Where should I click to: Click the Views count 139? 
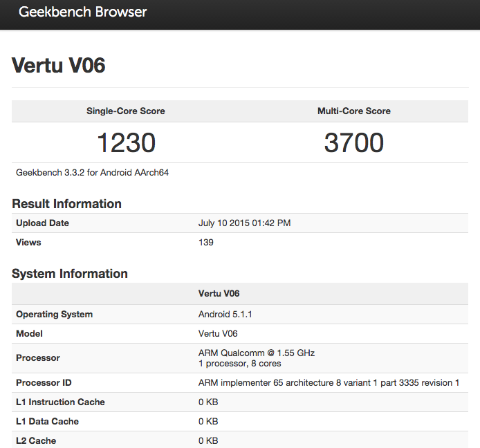(x=206, y=243)
